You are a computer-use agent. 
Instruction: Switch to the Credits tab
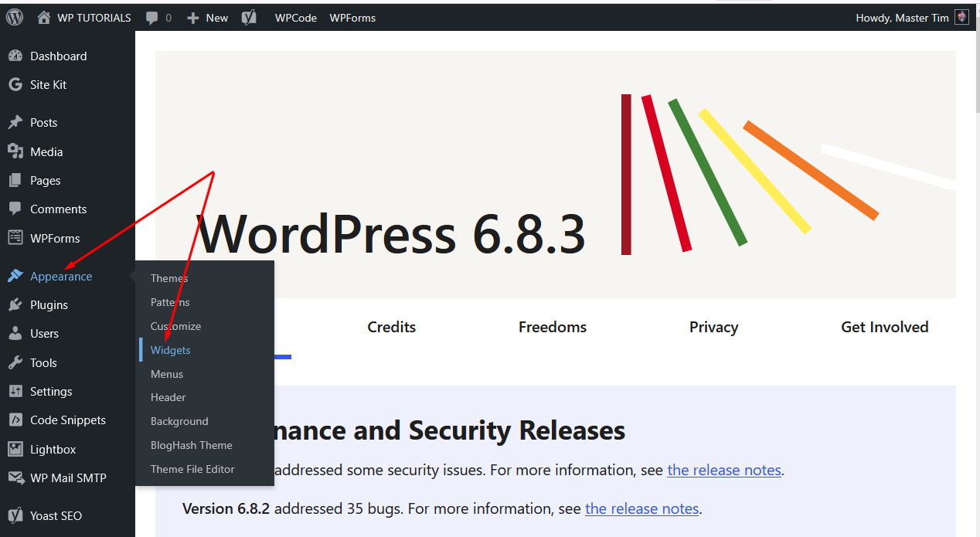click(391, 327)
